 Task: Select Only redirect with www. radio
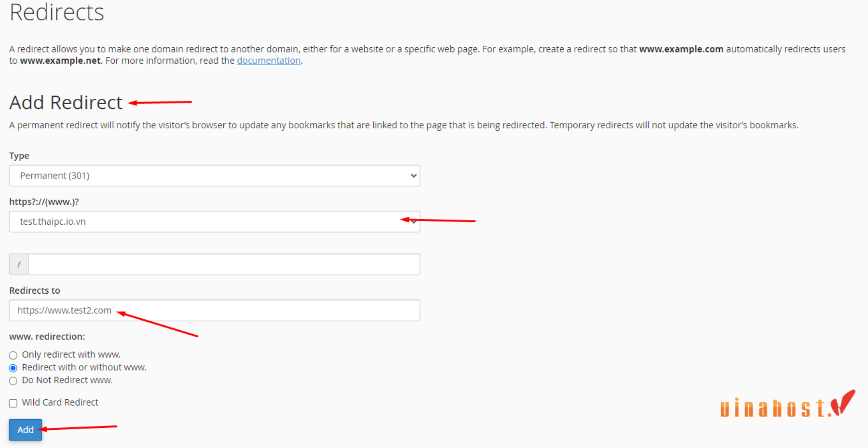tap(13, 355)
